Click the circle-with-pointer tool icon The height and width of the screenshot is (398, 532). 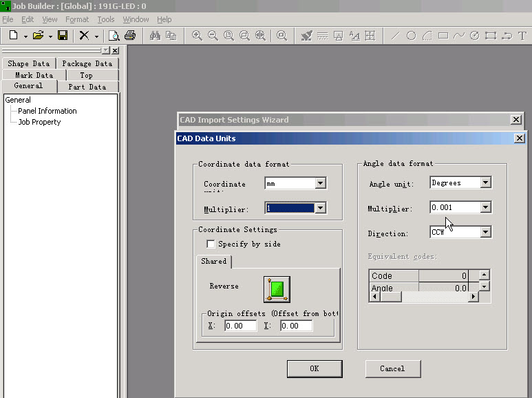click(475, 35)
